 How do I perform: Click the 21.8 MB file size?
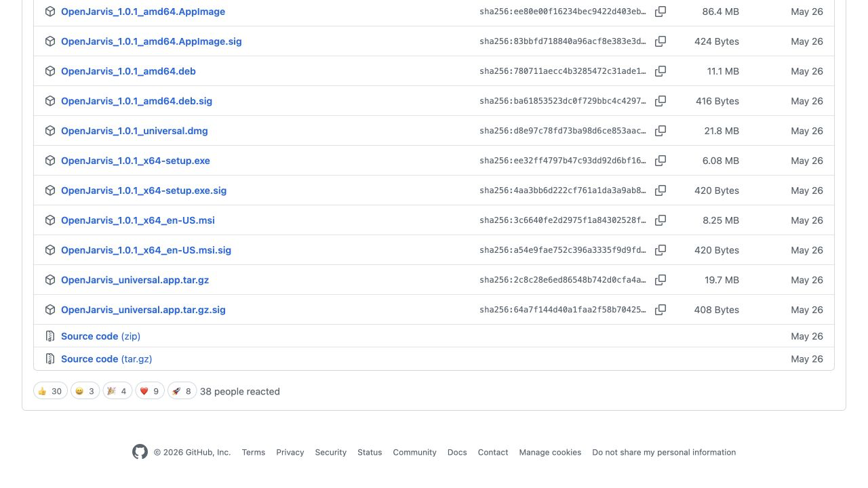click(x=722, y=131)
